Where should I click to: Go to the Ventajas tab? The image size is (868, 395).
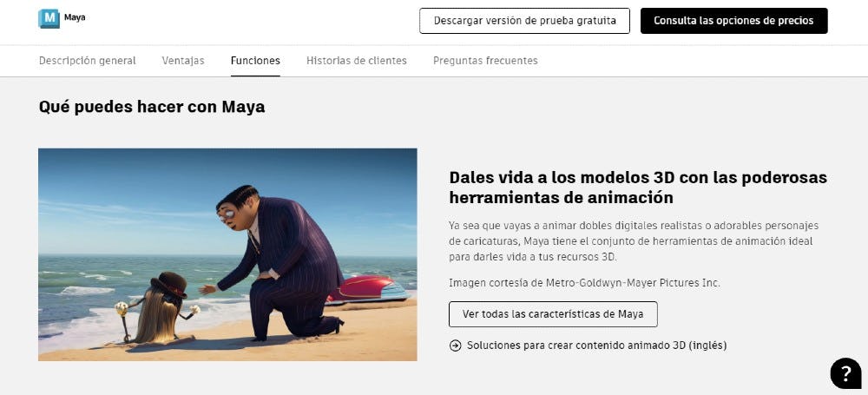coord(182,61)
